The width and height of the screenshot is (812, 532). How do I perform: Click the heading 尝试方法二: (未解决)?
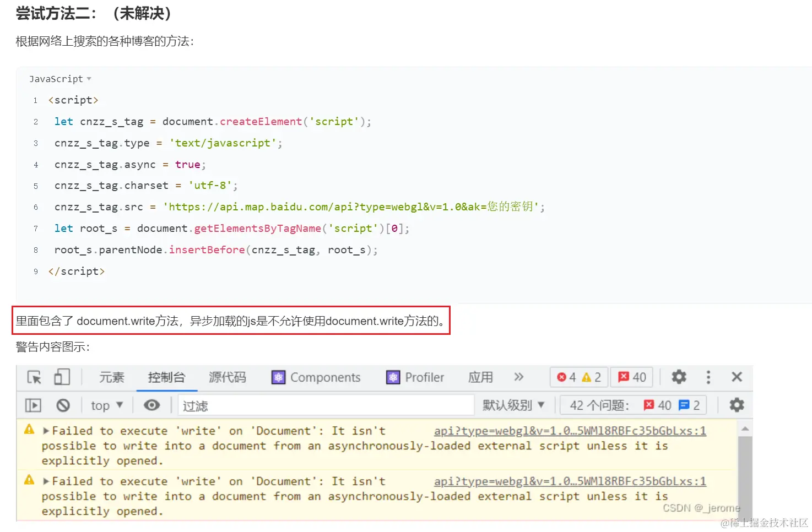[94, 13]
